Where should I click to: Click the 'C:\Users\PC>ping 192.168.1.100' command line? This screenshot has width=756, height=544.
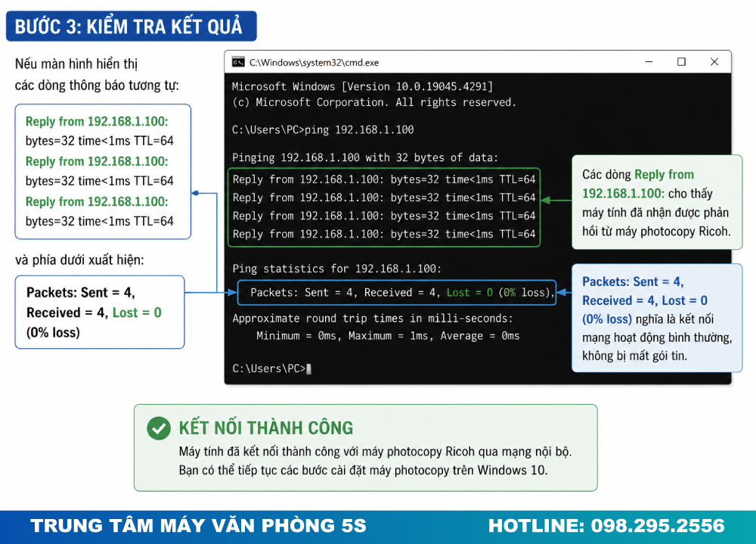323,130
